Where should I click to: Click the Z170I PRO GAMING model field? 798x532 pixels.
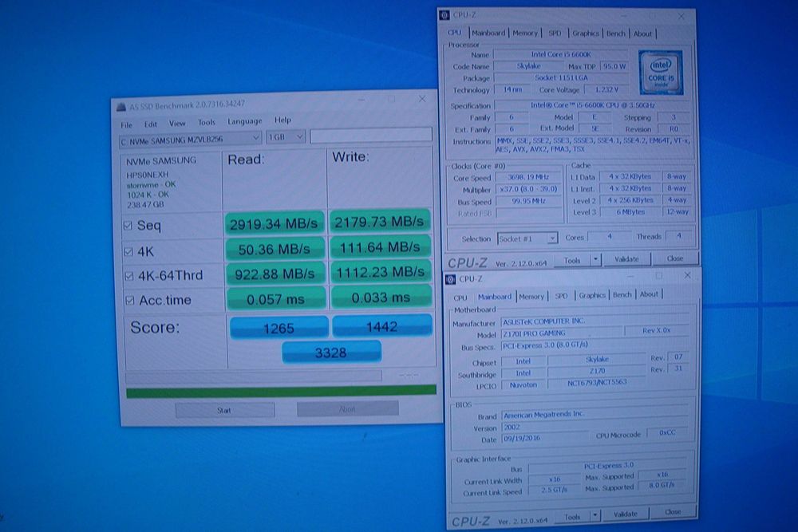[x=561, y=333]
